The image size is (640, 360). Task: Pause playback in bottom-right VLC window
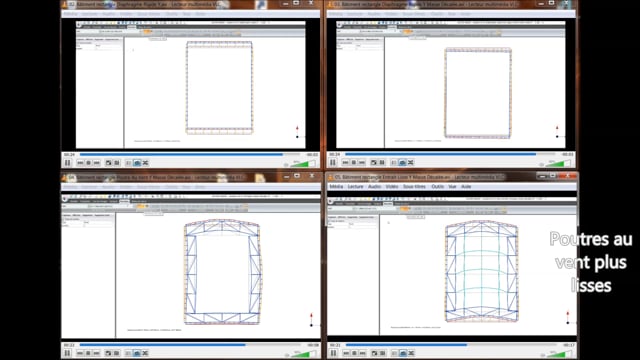(333, 353)
